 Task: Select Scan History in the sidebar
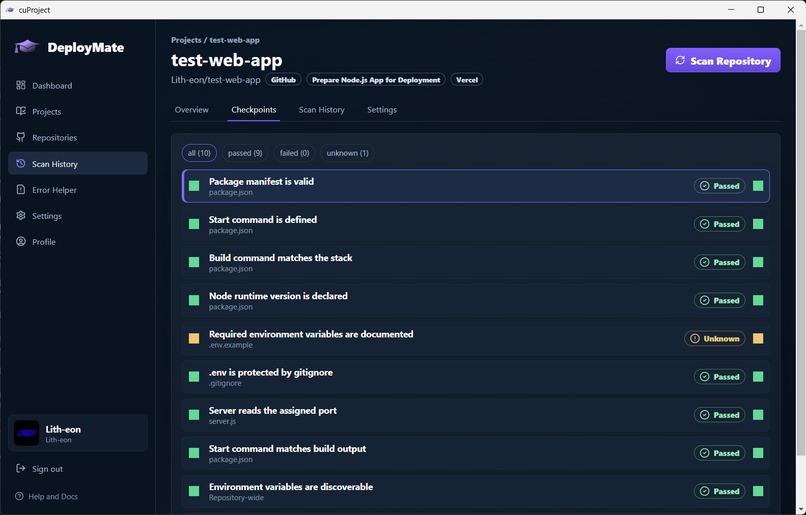pyautogui.click(x=78, y=163)
